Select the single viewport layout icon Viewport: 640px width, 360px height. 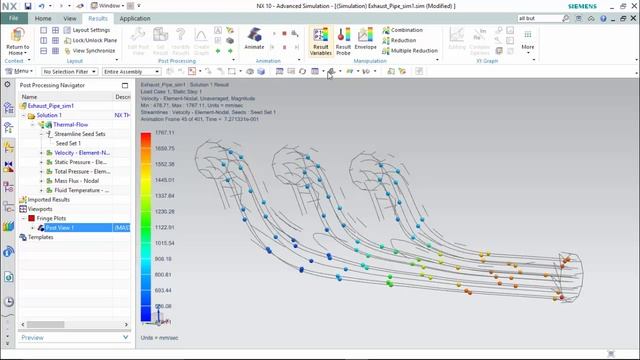(x=44, y=30)
